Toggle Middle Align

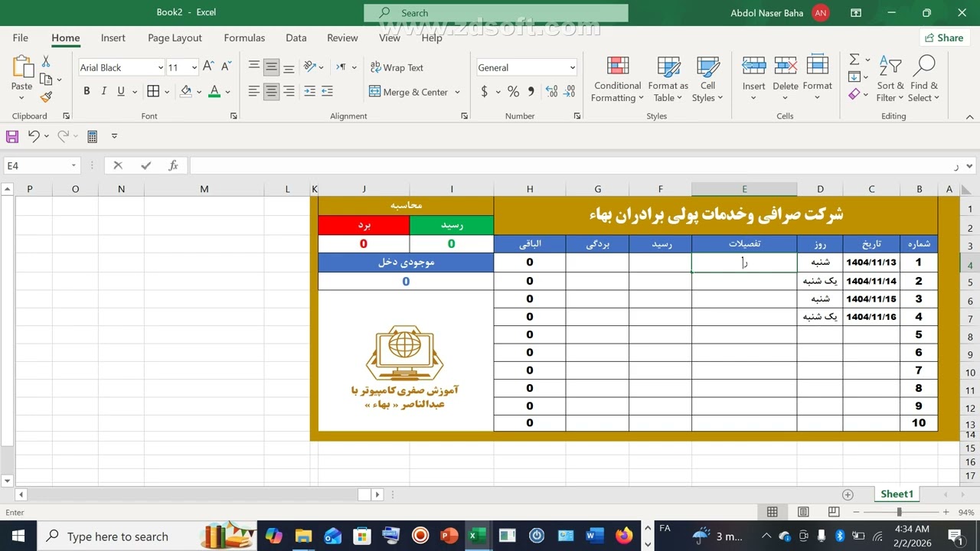tap(271, 67)
